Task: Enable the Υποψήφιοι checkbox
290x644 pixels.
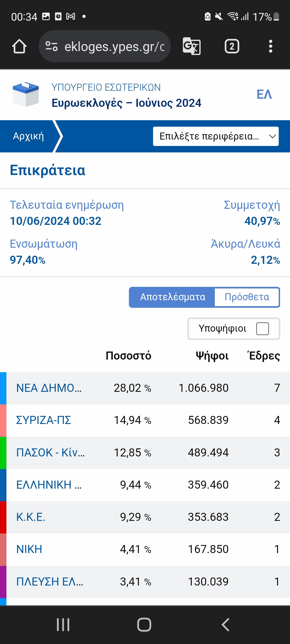Action: (x=262, y=329)
